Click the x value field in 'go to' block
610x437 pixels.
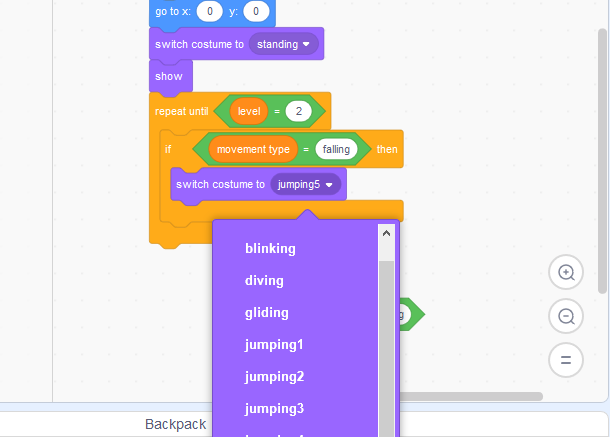[210, 11]
